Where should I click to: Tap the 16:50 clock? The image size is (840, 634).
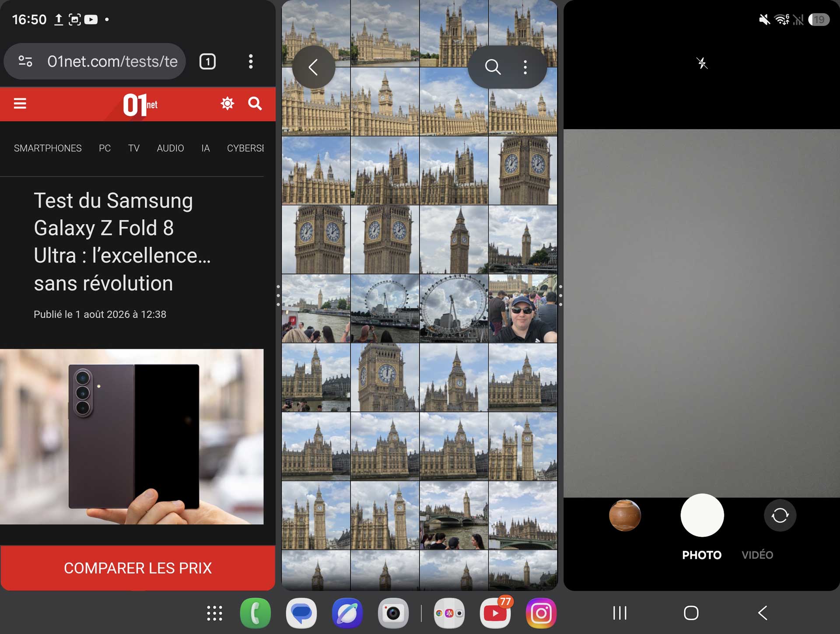pos(29,20)
